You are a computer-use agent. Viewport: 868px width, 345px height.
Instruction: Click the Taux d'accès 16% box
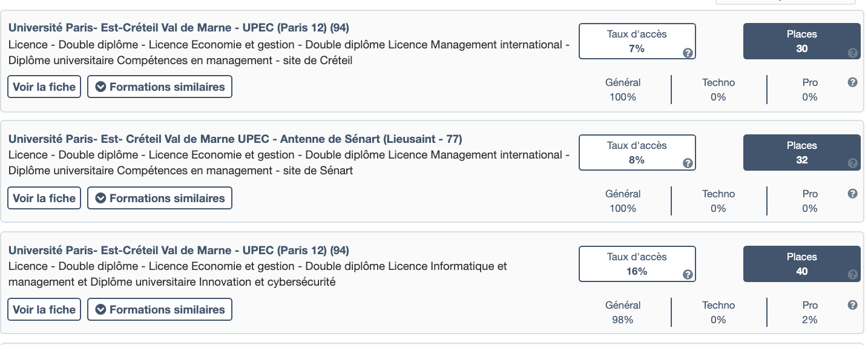point(637,264)
